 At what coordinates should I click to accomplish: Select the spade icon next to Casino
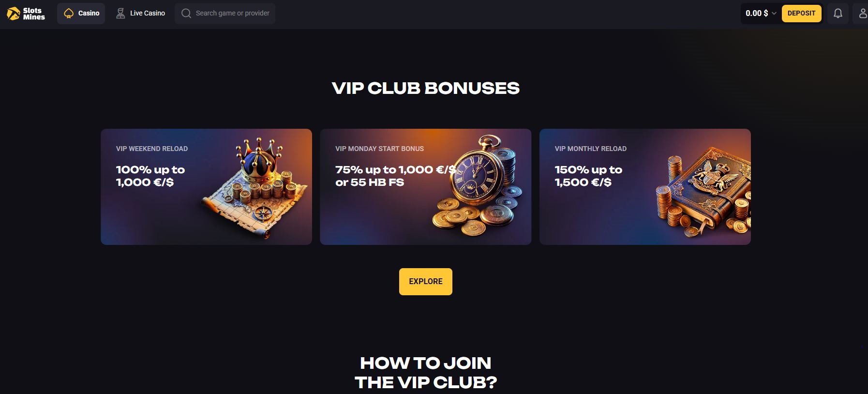tap(69, 13)
